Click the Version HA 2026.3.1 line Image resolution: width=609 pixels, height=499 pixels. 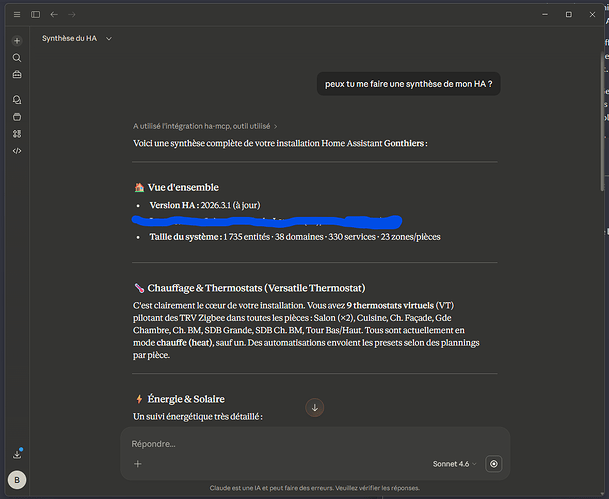pos(205,205)
